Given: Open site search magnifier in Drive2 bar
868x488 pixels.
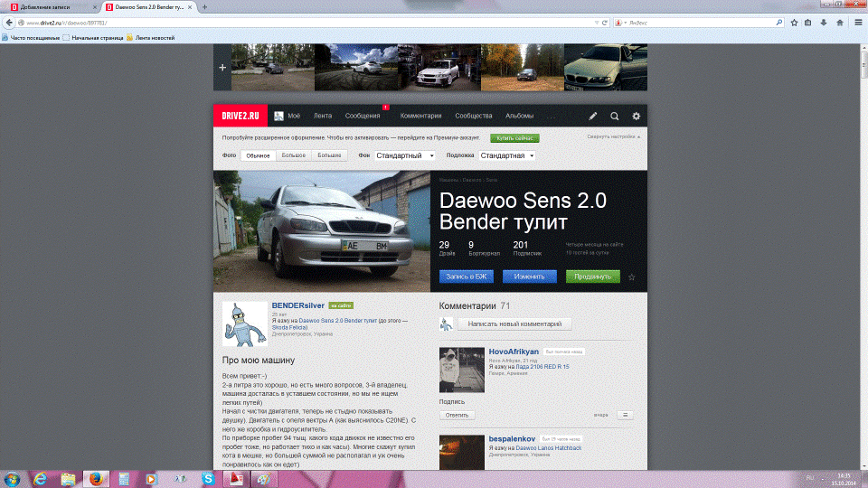Looking at the screenshot, I should [615, 117].
